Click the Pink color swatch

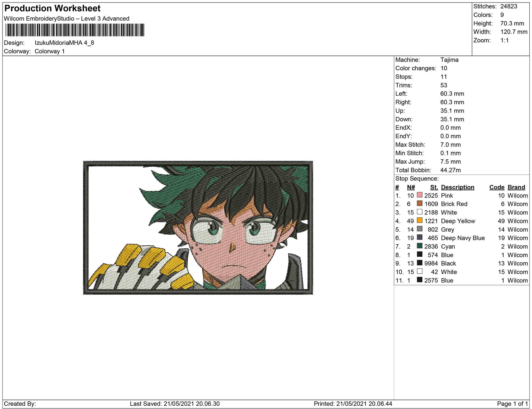tap(420, 195)
